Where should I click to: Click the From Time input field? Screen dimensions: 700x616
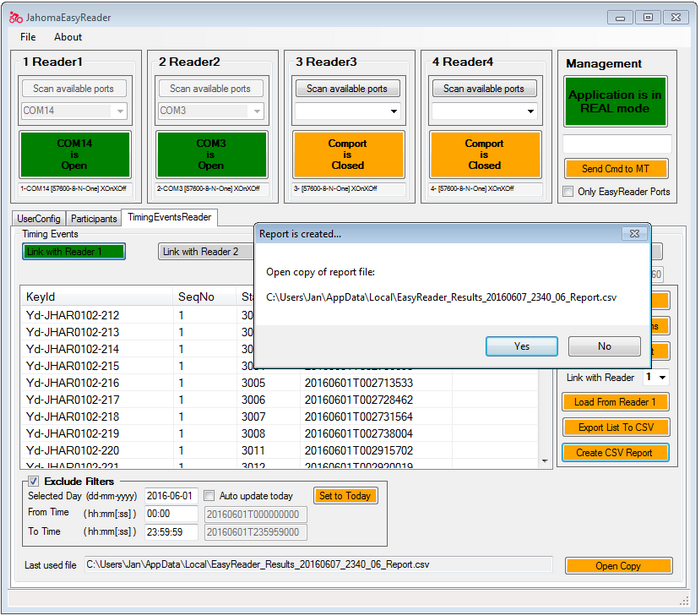(171, 514)
